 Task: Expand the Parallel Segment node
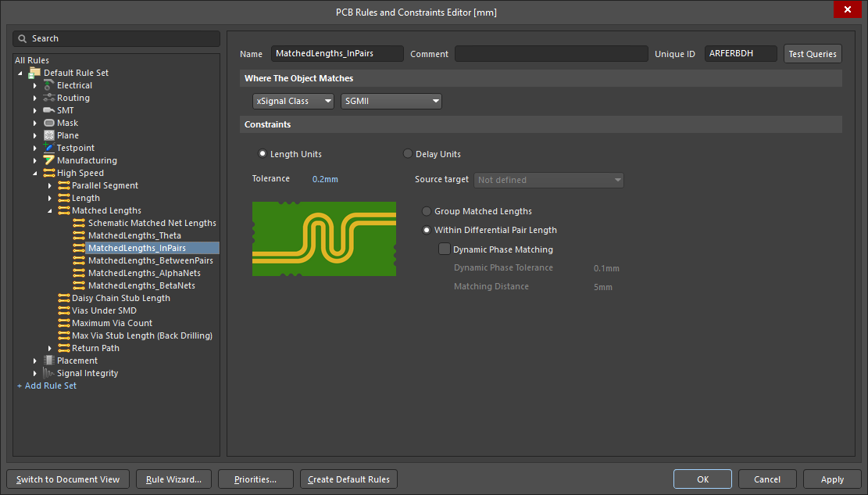tap(50, 185)
